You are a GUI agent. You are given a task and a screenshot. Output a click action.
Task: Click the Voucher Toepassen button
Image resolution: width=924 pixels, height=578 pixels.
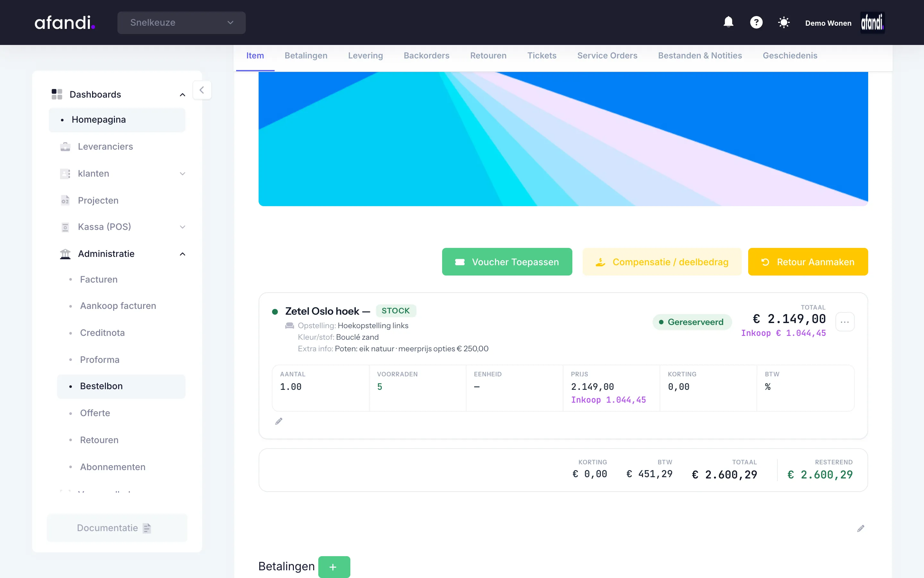coord(507,262)
